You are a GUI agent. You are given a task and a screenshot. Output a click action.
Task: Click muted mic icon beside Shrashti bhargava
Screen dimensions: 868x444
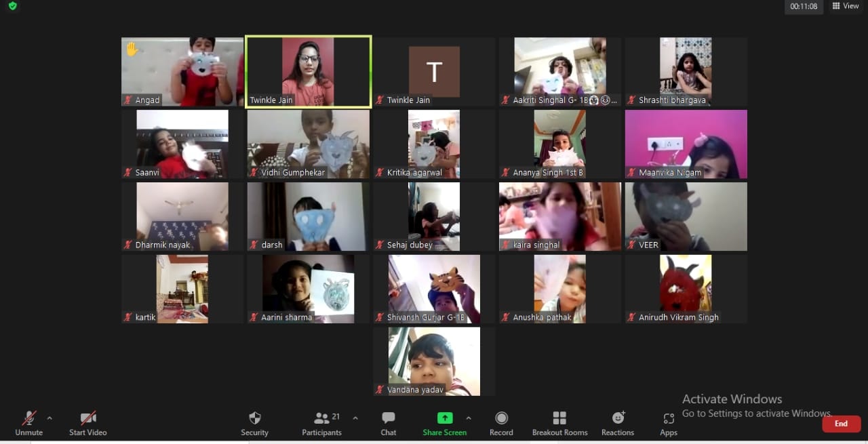[632, 100]
